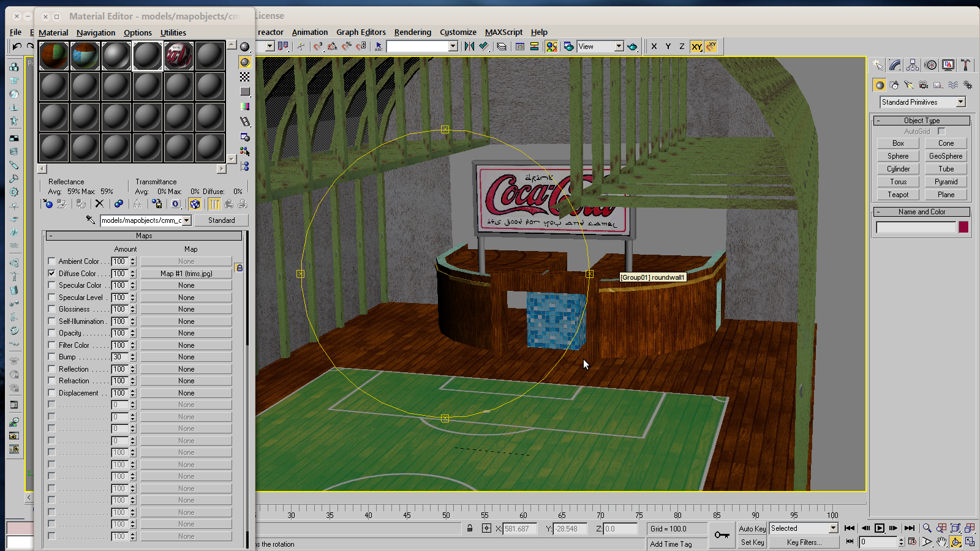Open the Modify panel tab icon

click(895, 65)
